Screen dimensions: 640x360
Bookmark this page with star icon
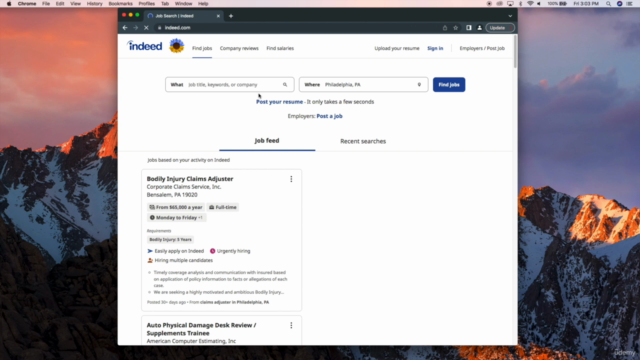click(x=456, y=28)
